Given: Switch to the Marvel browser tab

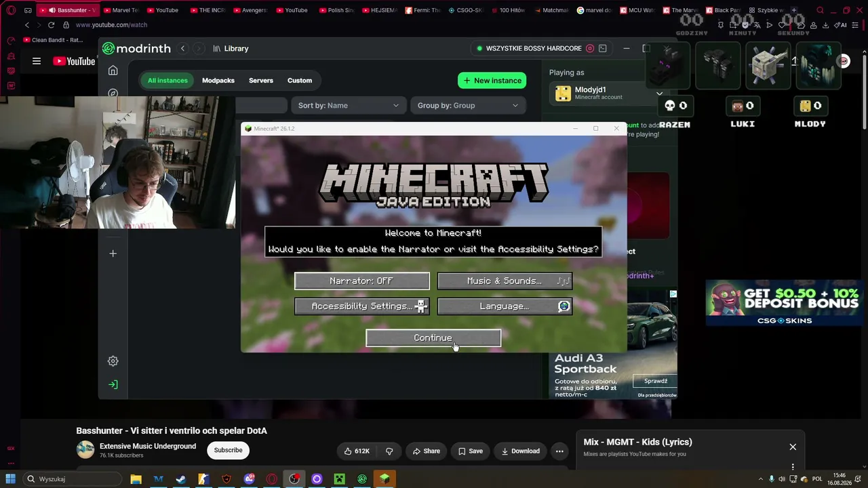Looking at the screenshot, I should coord(121,10).
